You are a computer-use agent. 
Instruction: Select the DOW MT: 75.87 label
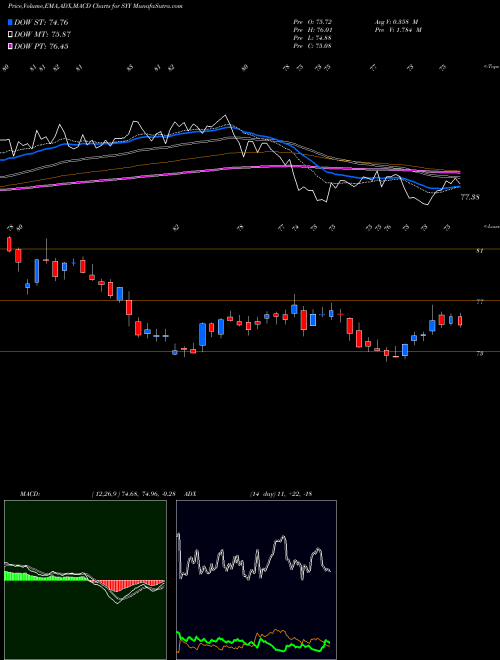42,35
